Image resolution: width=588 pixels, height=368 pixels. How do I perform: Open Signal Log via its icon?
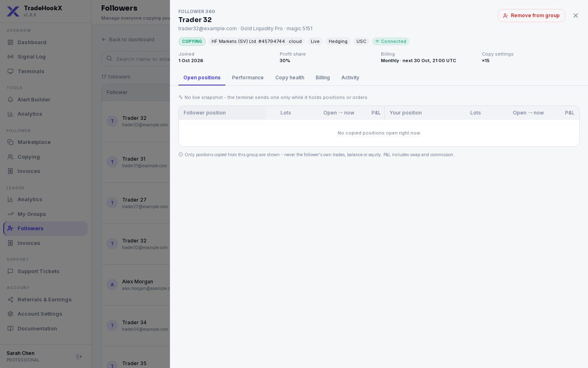11,57
